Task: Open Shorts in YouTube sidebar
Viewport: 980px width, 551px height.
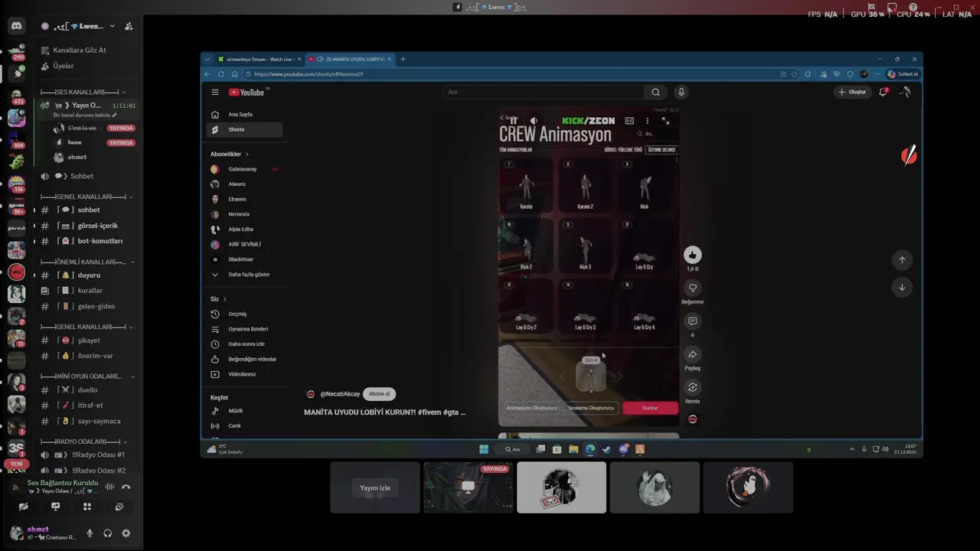Action: (244, 129)
